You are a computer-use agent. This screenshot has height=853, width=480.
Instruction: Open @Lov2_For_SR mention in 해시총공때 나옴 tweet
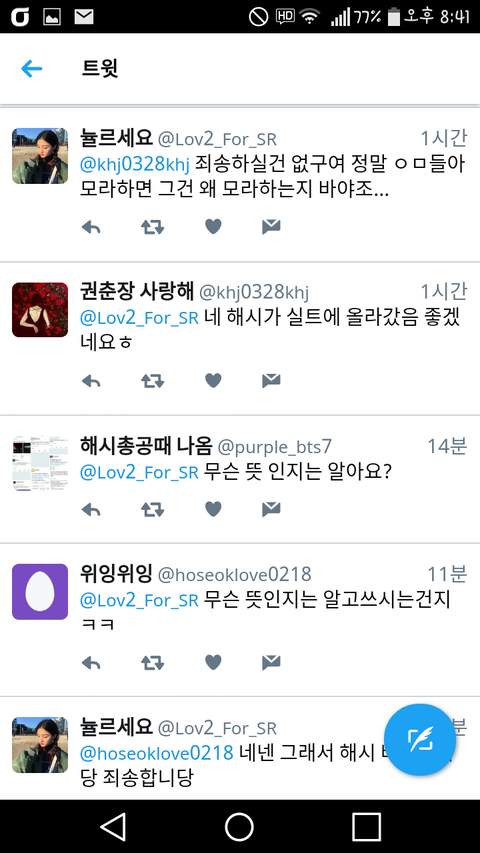click(x=139, y=472)
